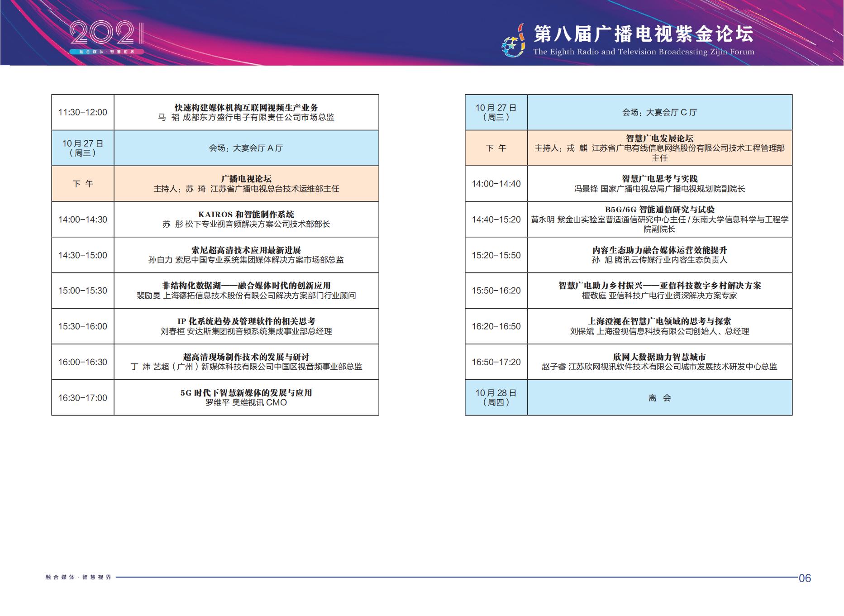Click the speaker line 苏 彤 松下专业视音频
844x616 pixels.
point(246,224)
